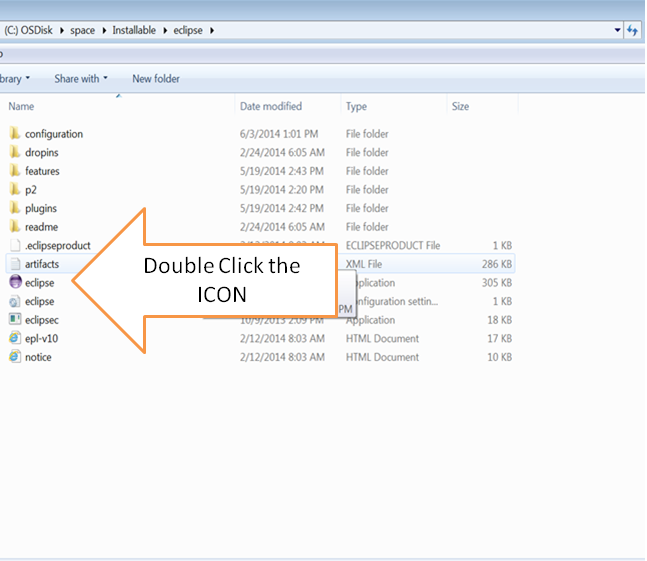Select the plugins folder name
This screenshot has height=561, width=647.
click(x=41, y=208)
